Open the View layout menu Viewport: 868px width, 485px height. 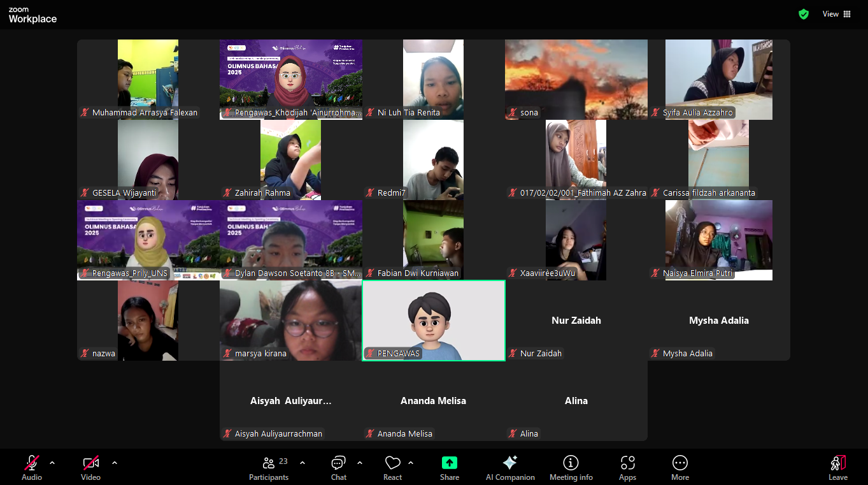pos(837,14)
